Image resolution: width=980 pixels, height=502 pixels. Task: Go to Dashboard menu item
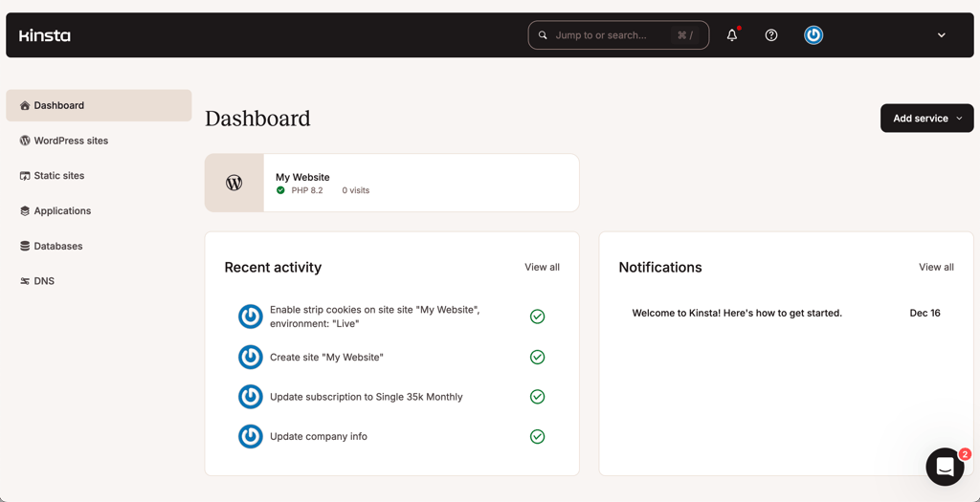(x=99, y=105)
